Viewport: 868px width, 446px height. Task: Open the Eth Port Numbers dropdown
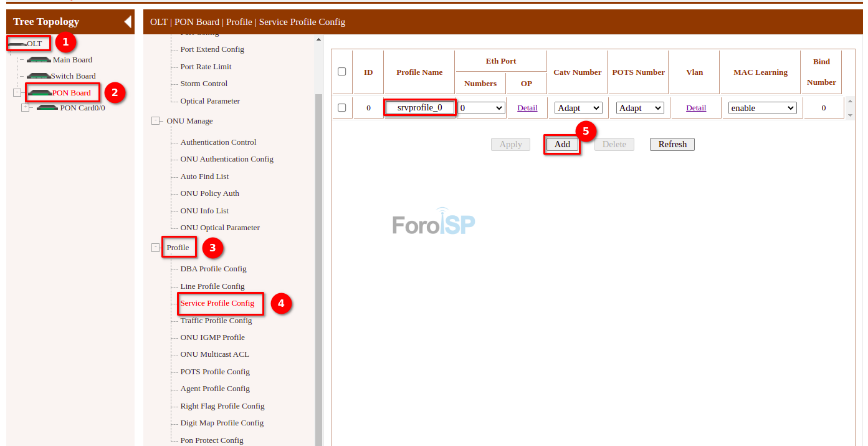[x=481, y=108]
